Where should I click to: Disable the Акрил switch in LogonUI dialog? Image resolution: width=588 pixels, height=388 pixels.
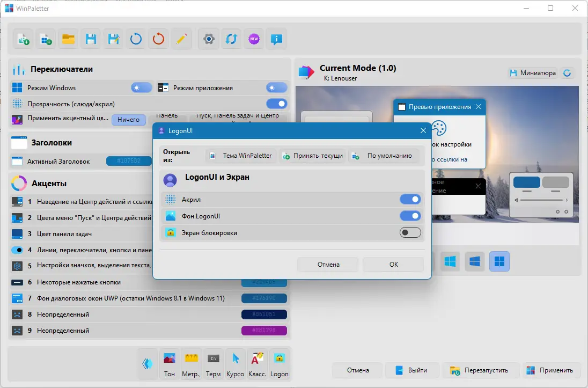pos(410,199)
